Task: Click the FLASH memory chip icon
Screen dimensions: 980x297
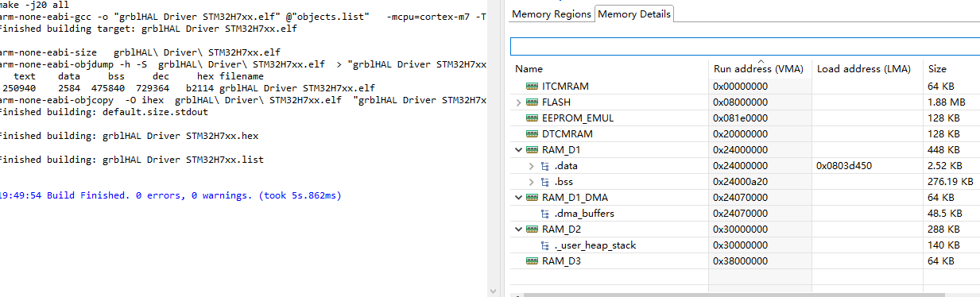Action: tap(533, 102)
